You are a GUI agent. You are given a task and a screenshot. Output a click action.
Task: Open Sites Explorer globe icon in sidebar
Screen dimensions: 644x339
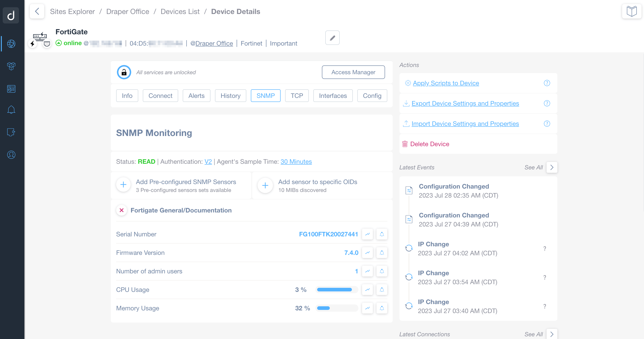click(x=11, y=44)
